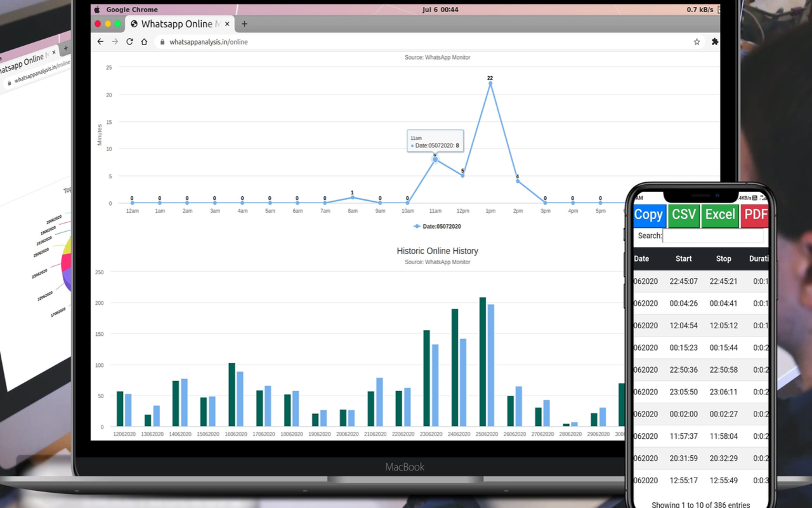Click the dark green bar for 16062020

pyautogui.click(x=232, y=394)
